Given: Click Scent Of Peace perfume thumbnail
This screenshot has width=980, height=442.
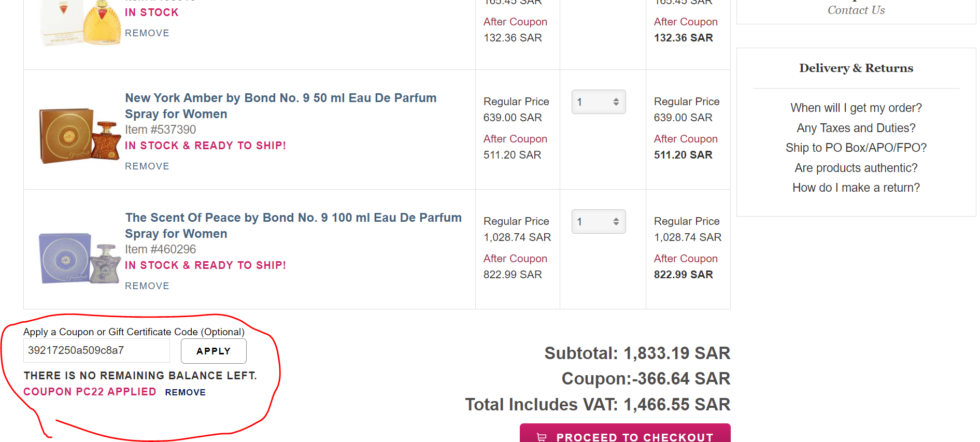Looking at the screenshot, I should [80, 258].
